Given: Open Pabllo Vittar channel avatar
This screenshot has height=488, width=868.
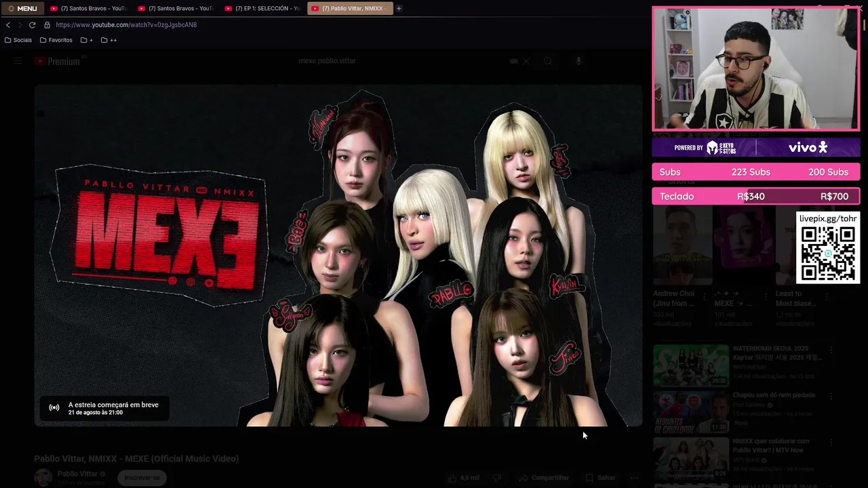Looking at the screenshot, I should (43, 477).
